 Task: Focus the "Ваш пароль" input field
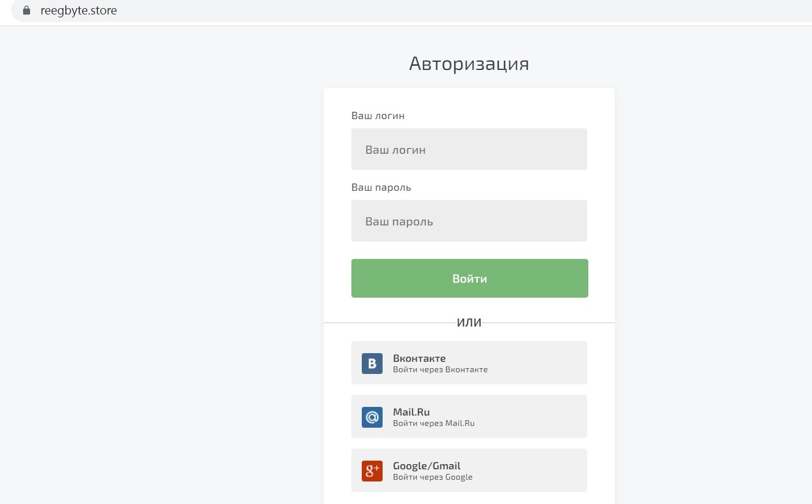click(x=469, y=221)
